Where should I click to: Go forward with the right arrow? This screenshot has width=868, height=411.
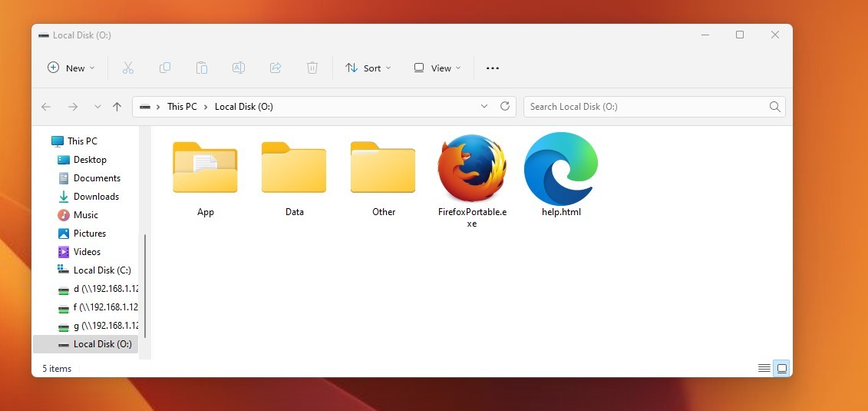coord(72,106)
